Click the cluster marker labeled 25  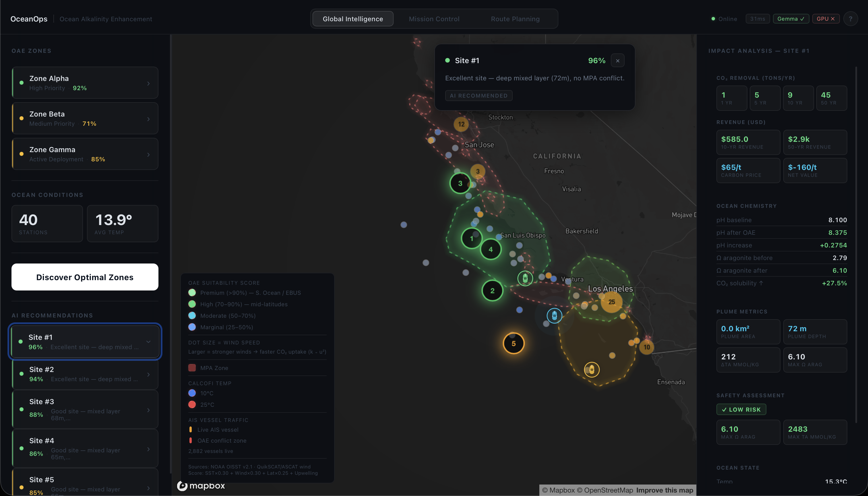pyautogui.click(x=611, y=302)
